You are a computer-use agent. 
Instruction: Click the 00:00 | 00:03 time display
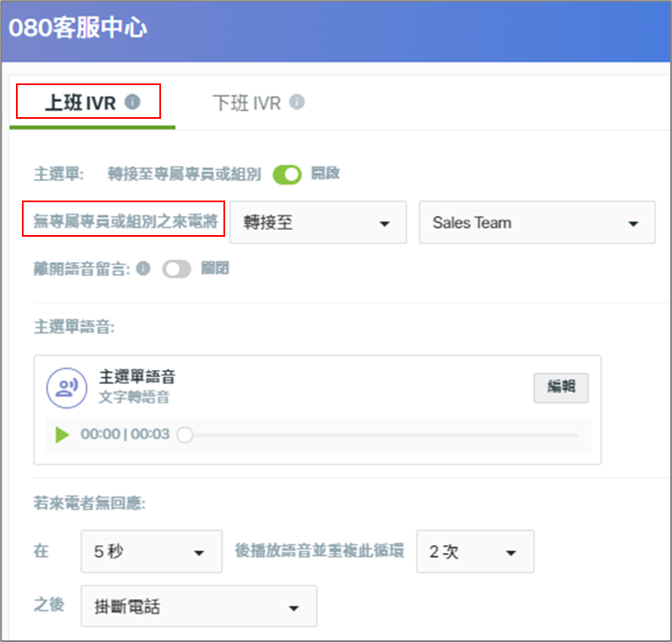(x=125, y=434)
